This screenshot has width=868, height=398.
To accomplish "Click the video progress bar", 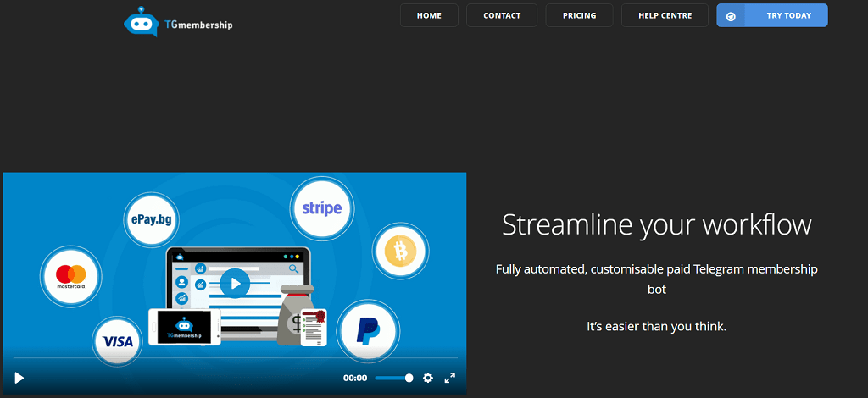I will click(x=236, y=357).
